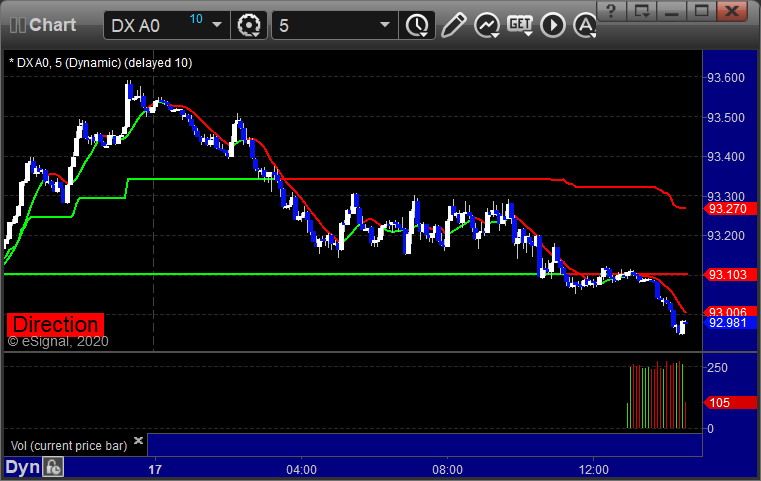Click the Vol (current price bar) label
Screen dimensions: 761x481
[69, 446]
